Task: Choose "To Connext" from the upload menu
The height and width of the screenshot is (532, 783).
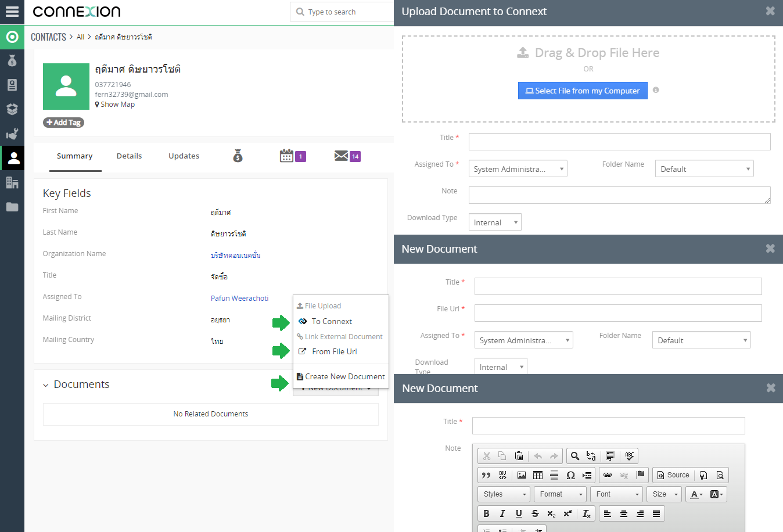Action: [332, 321]
